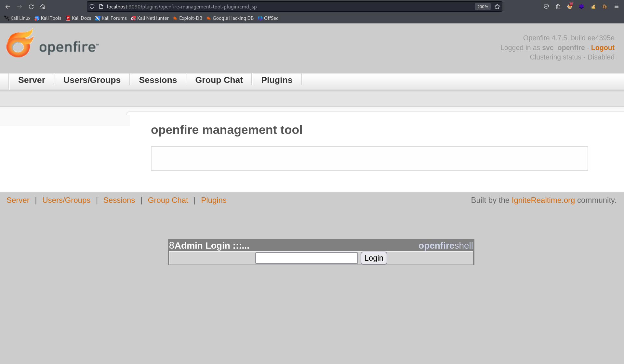Reset the 200% zoom level badge
This screenshot has width=624, height=364.
pos(483,6)
